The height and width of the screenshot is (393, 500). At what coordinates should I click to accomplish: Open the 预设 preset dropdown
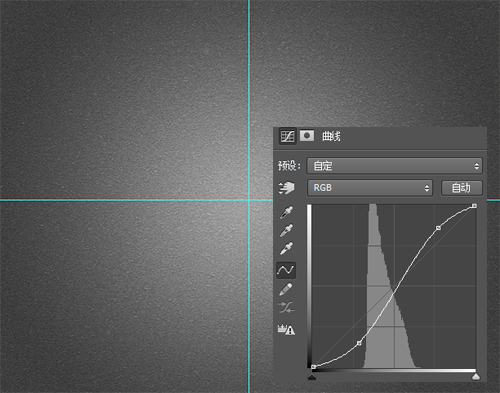pyautogui.click(x=394, y=166)
